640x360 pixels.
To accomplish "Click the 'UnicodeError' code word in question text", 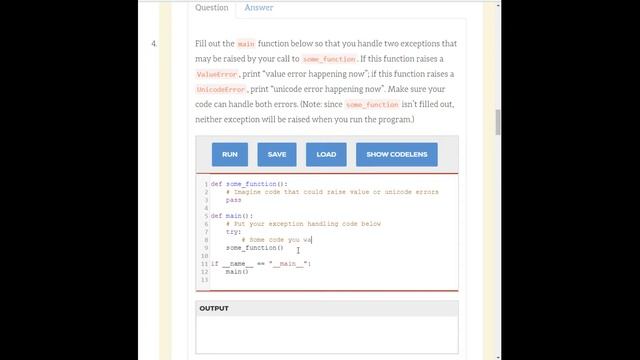I will click(x=221, y=89).
